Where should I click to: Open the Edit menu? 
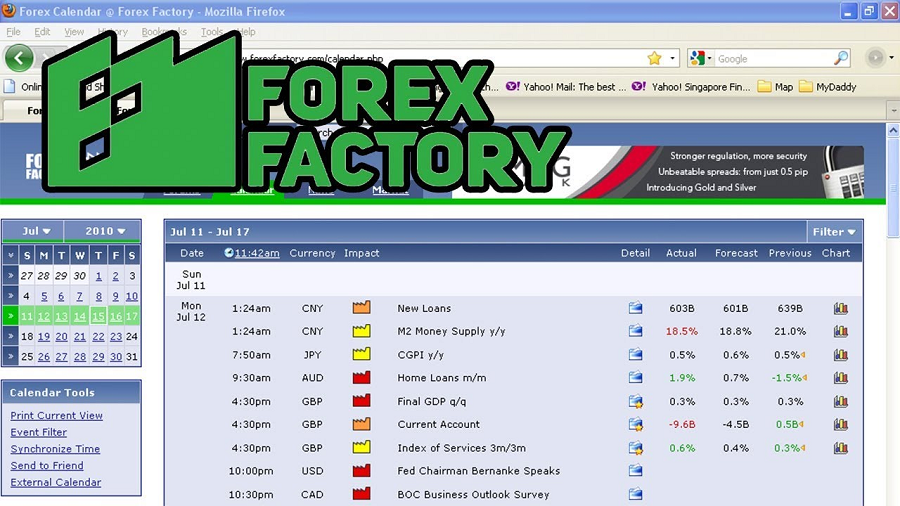click(42, 32)
